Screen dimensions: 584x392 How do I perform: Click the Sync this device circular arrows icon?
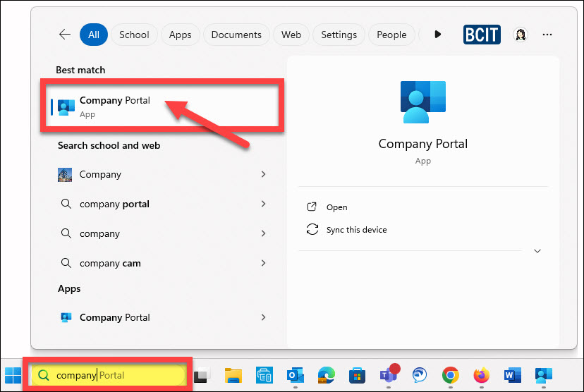[x=312, y=229]
